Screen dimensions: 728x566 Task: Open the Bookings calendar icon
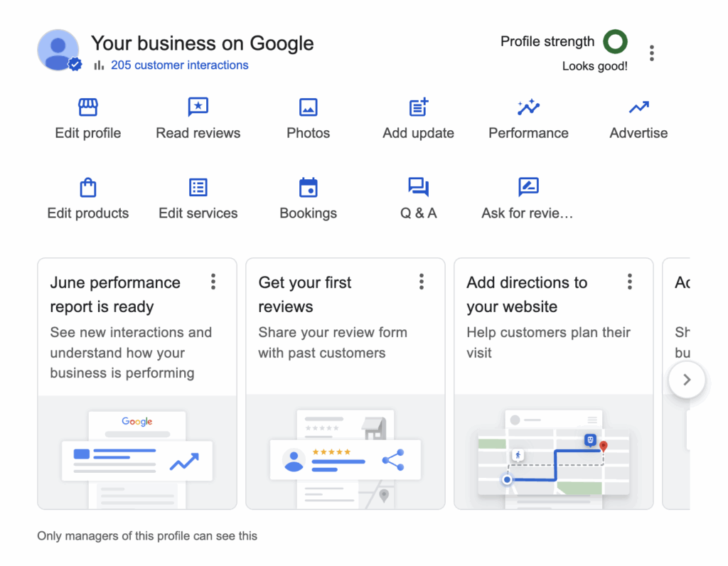click(308, 188)
